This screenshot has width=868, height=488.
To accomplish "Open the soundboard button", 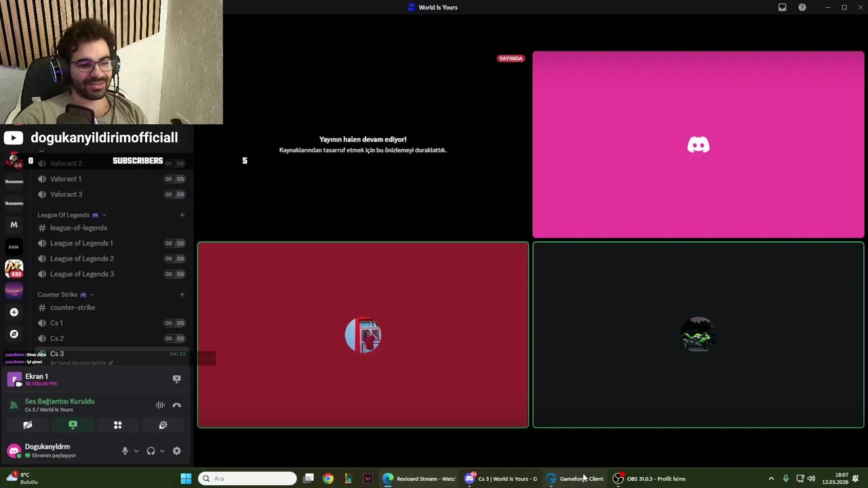I will coord(163,425).
